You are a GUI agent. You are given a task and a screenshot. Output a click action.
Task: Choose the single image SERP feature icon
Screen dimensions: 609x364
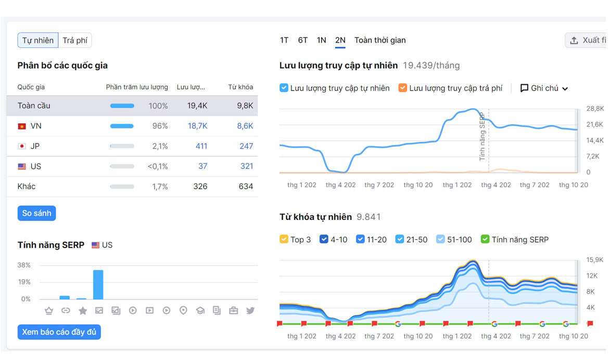click(99, 310)
